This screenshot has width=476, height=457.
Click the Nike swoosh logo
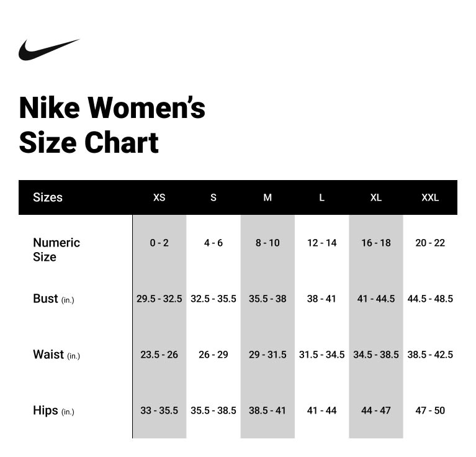click(x=48, y=50)
